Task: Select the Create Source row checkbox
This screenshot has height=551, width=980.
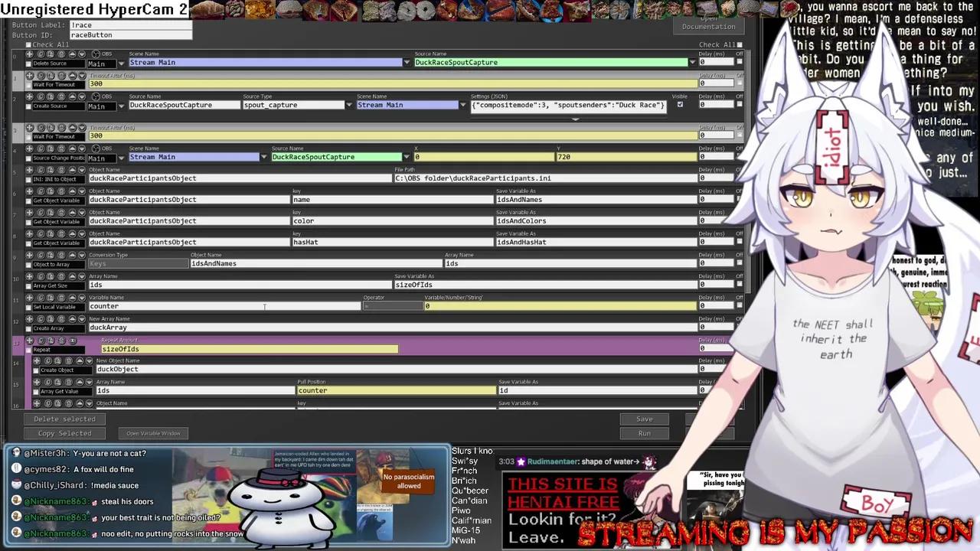Action: (x=28, y=106)
